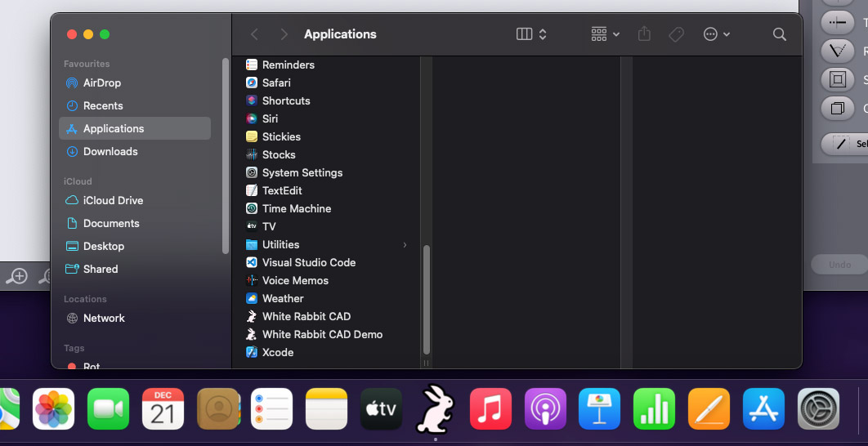868x446 pixels.
Task: Open Documents in sidebar
Action: pyautogui.click(x=135, y=224)
